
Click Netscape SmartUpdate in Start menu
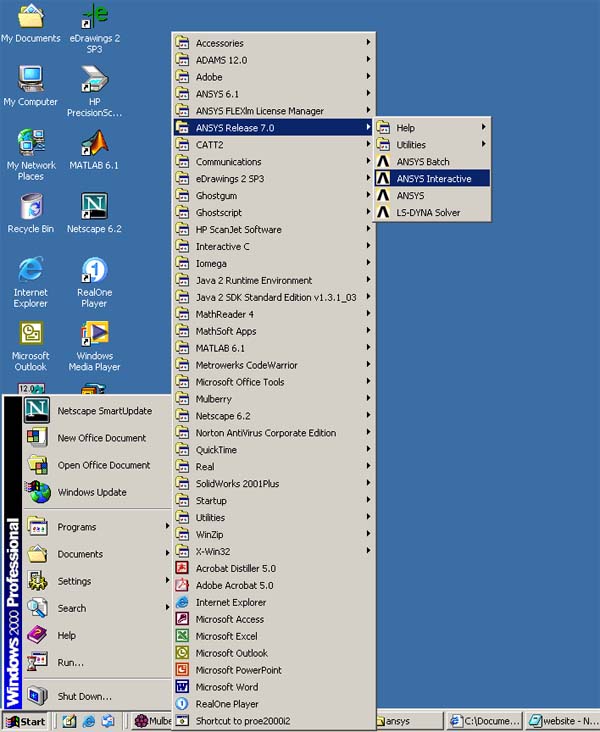point(97,411)
